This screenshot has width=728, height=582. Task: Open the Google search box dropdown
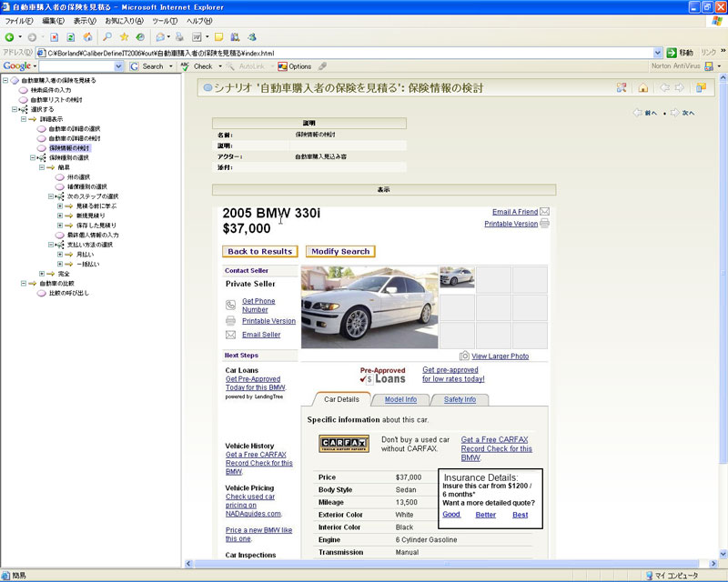(118, 66)
